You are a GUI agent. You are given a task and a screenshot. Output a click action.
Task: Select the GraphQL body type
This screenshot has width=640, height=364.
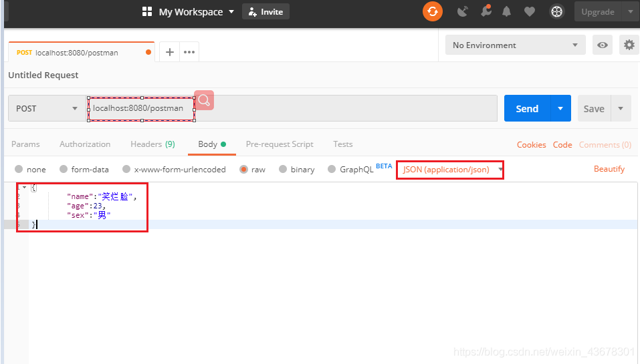tap(332, 169)
